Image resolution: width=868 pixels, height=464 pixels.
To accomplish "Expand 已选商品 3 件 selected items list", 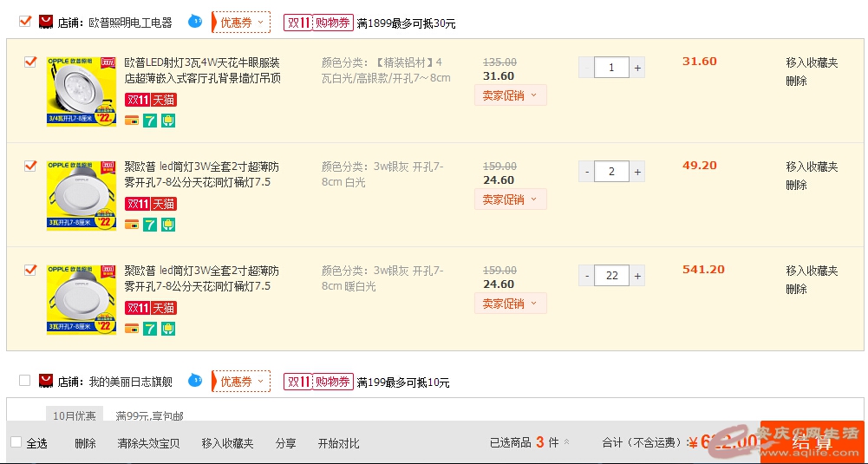I will (x=567, y=442).
